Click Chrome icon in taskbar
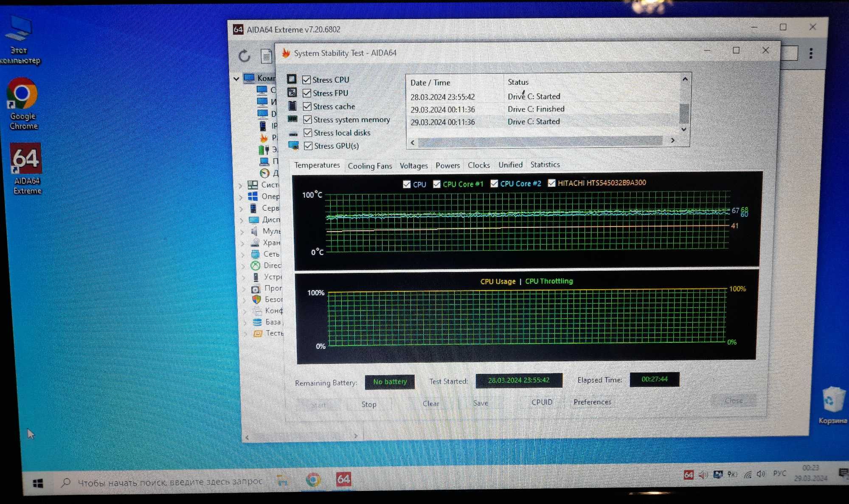The image size is (849, 504). pyautogui.click(x=314, y=480)
